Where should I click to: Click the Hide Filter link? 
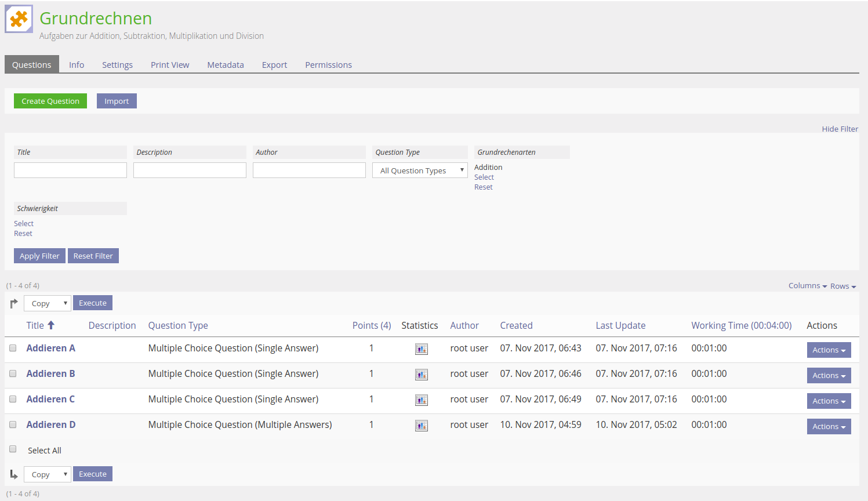click(x=840, y=129)
